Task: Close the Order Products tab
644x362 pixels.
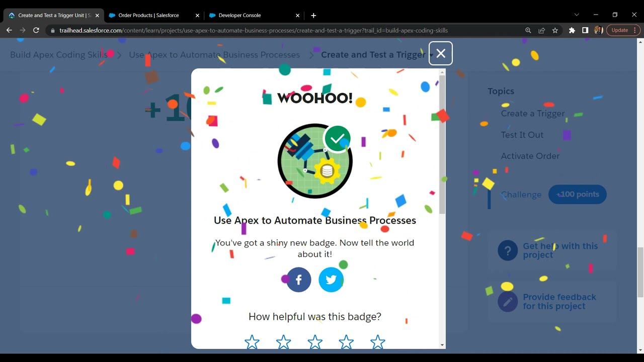Action: point(197,16)
